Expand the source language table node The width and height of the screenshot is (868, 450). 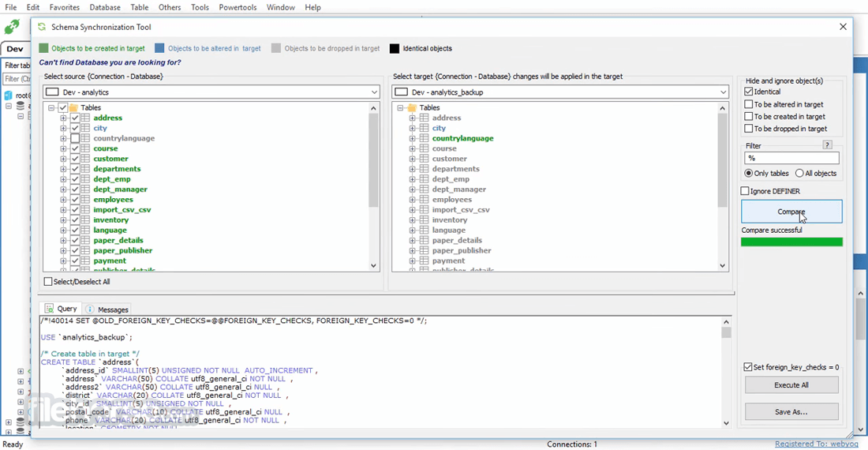click(x=63, y=231)
